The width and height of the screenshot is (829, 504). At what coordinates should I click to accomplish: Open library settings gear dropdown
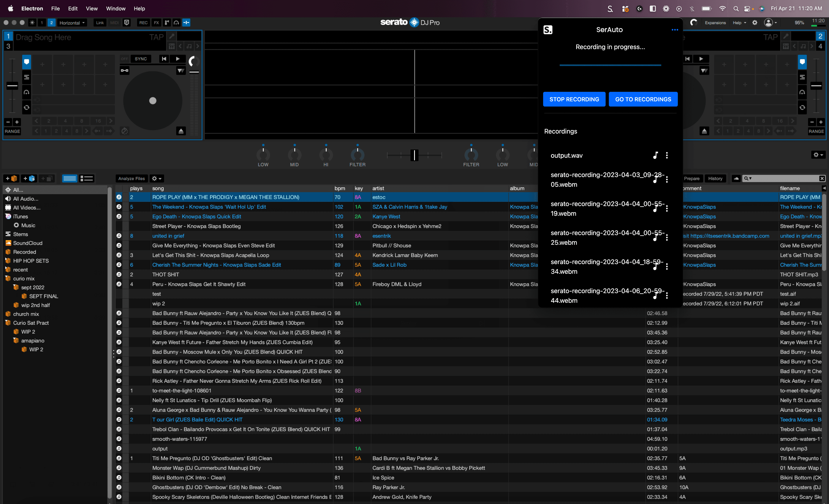pos(157,178)
